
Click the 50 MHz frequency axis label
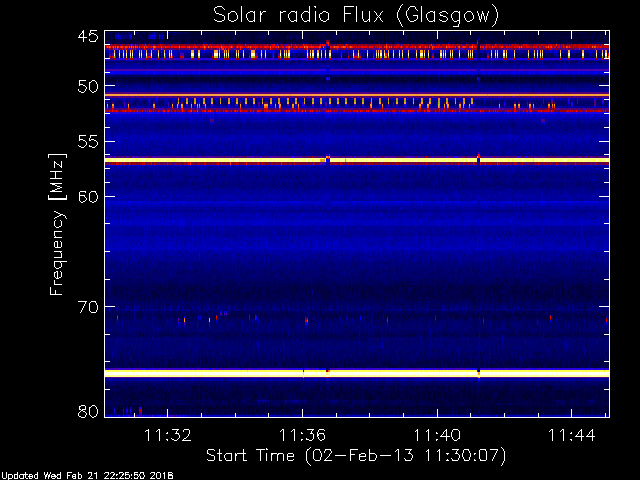[88, 87]
